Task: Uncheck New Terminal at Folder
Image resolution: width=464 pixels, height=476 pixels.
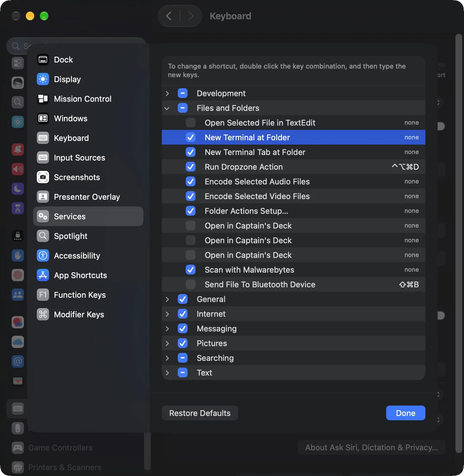Action: pos(191,137)
